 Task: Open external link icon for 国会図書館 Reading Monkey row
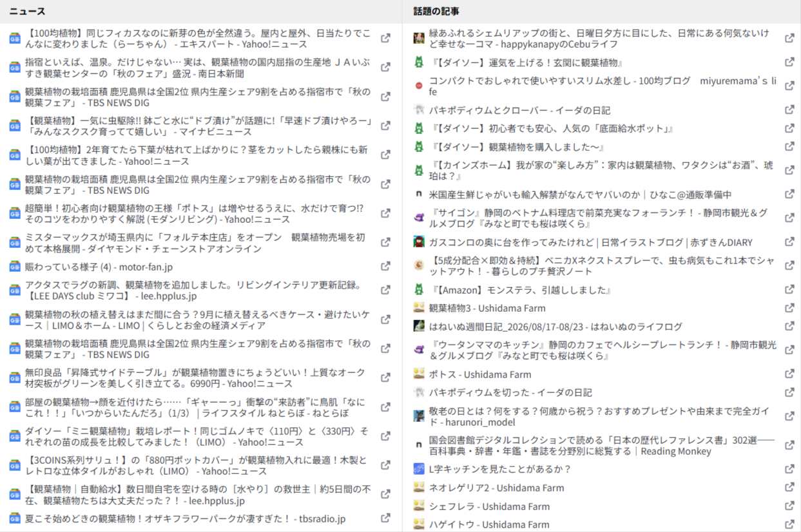pos(789,445)
